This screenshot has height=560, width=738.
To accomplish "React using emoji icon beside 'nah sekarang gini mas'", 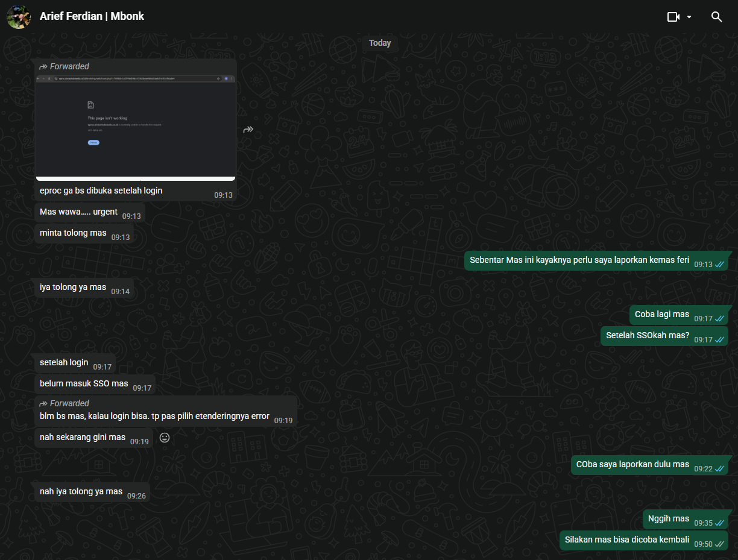I will point(165,438).
